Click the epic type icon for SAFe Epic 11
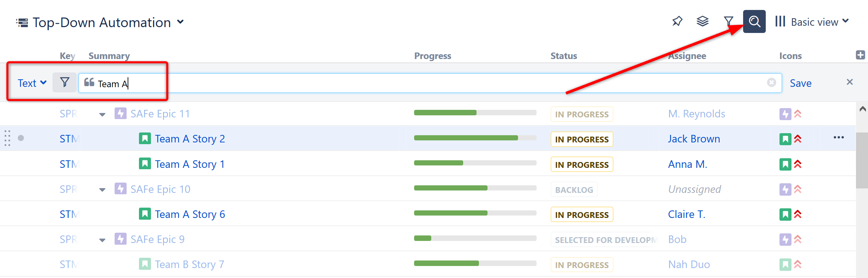 [120, 113]
